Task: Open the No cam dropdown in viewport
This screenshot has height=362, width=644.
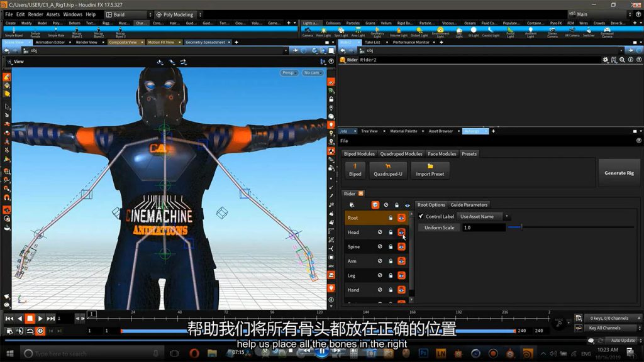Action: point(313,73)
